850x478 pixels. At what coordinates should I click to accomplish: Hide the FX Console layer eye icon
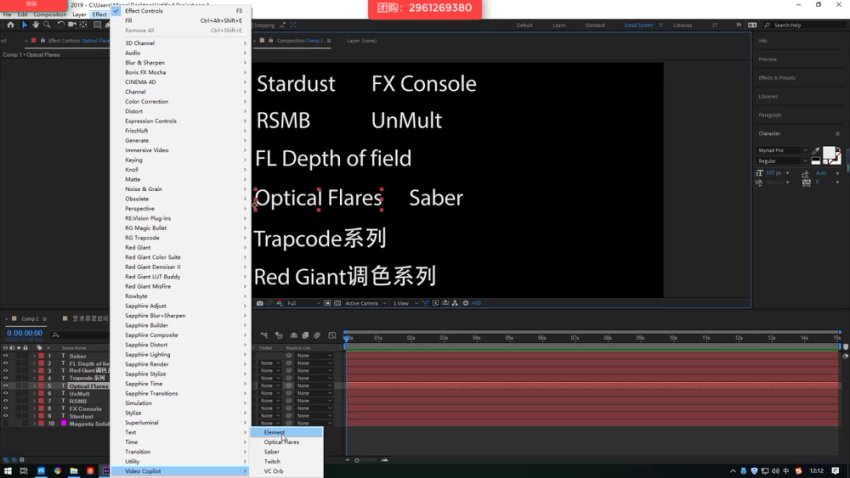5,409
